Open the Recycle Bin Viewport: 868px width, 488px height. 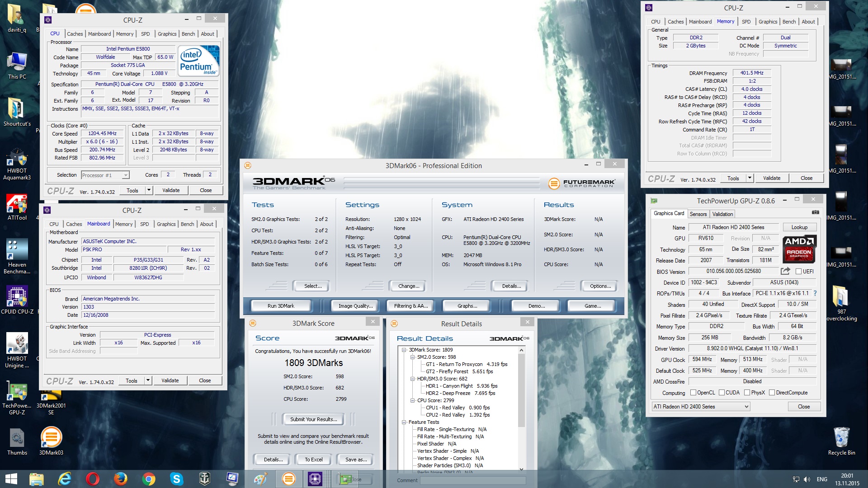841,441
